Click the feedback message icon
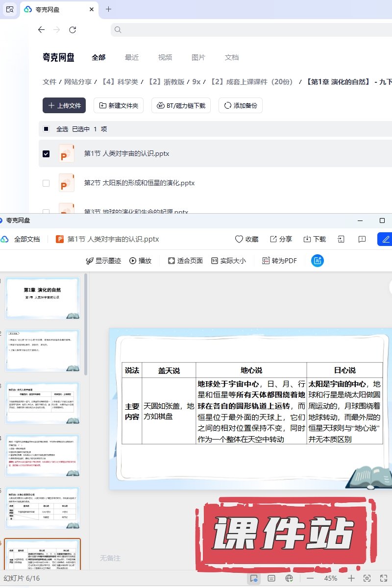 pos(362,239)
